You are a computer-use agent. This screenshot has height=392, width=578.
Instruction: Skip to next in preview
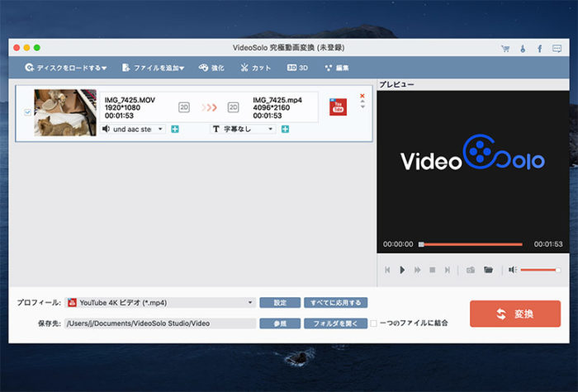point(448,270)
